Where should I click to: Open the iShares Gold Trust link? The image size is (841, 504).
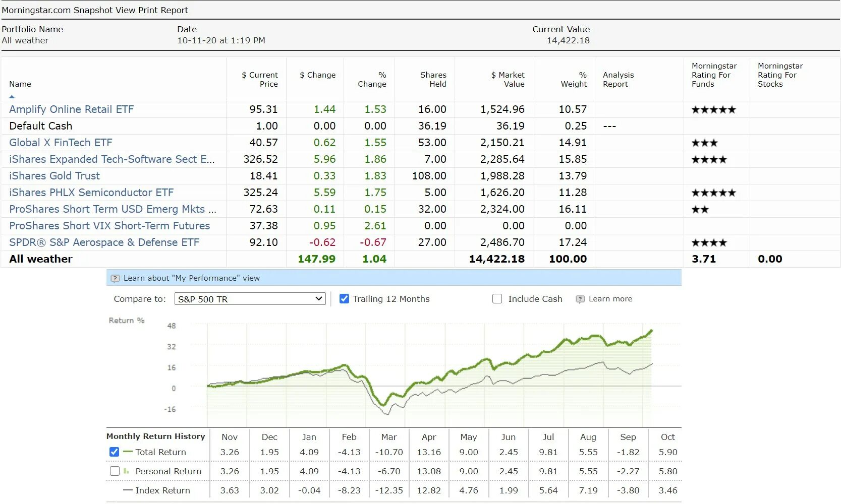pos(54,176)
